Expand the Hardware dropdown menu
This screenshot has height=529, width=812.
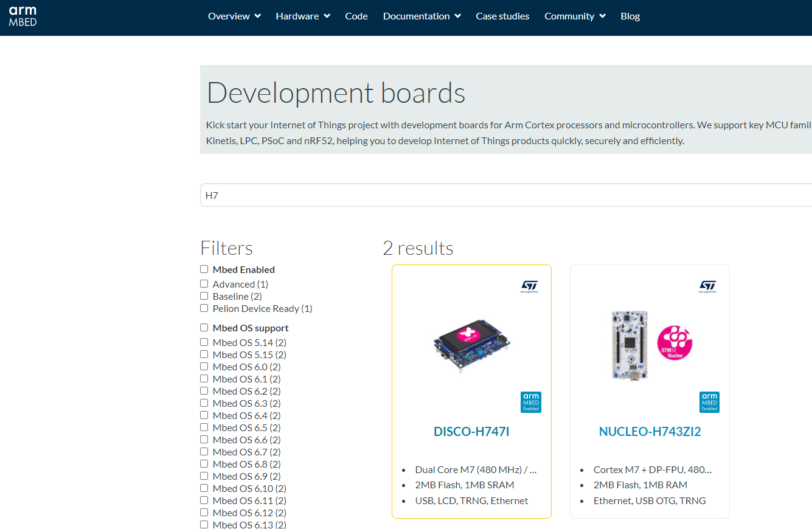302,16
